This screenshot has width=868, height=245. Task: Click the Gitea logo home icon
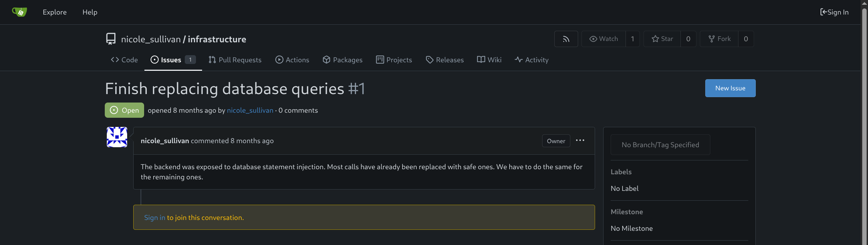point(19,12)
